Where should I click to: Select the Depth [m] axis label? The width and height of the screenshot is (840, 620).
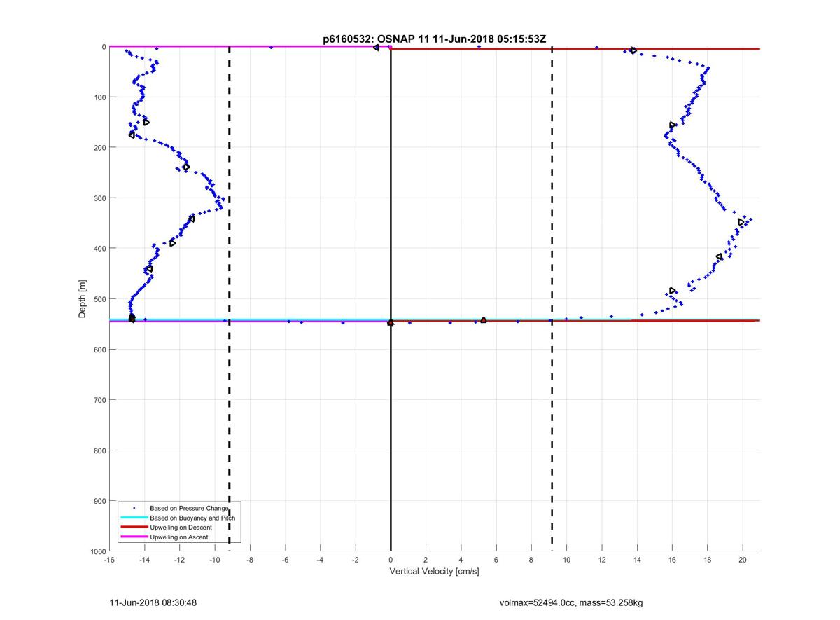coord(83,299)
